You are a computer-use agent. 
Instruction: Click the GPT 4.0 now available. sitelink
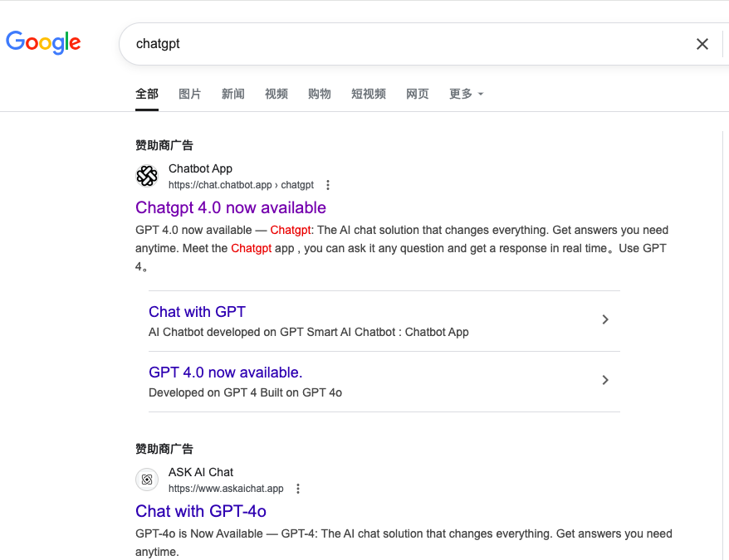point(226,373)
